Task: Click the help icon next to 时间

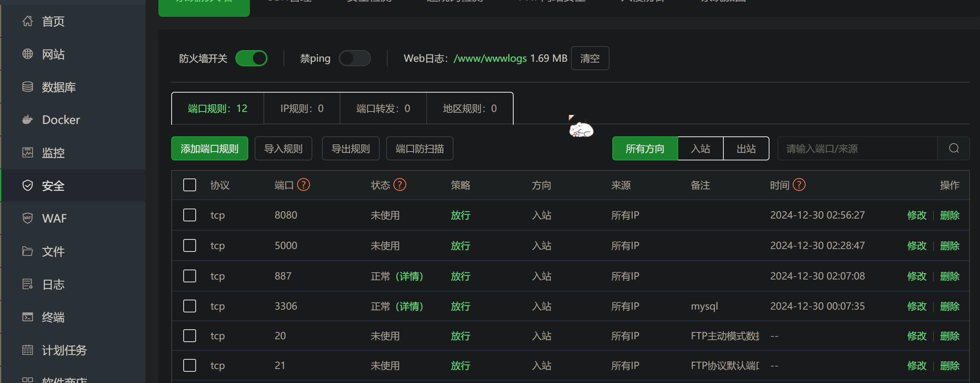Action: point(799,185)
